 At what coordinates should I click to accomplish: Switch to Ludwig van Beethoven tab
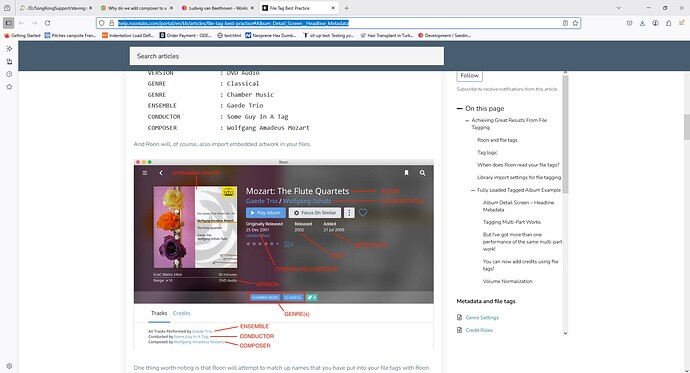coord(217,8)
